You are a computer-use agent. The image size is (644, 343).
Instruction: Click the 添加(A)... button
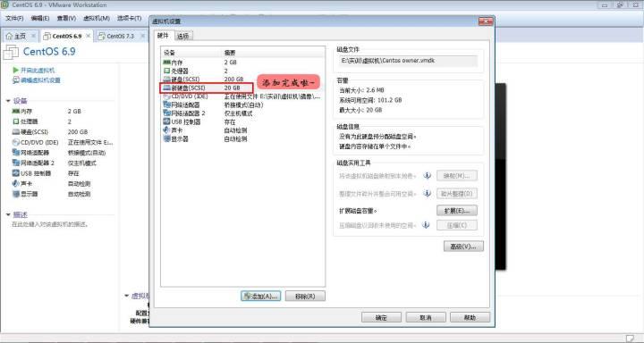pos(261,297)
